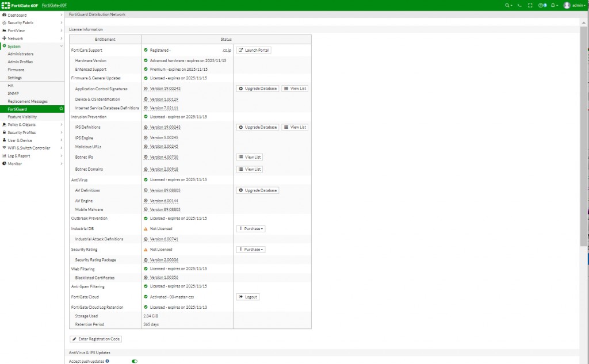The width and height of the screenshot is (589, 364).
Task: Click the Security Rating warning triangle icon
Action: pos(146,250)
